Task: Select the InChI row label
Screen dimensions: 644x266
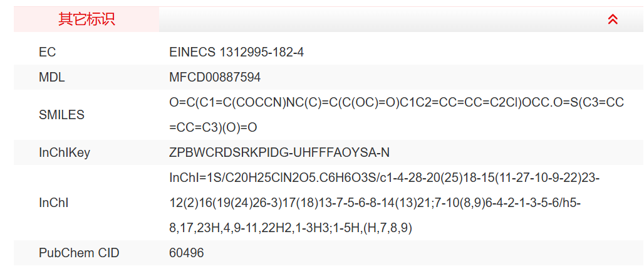Action: click(x=53, y=203)
